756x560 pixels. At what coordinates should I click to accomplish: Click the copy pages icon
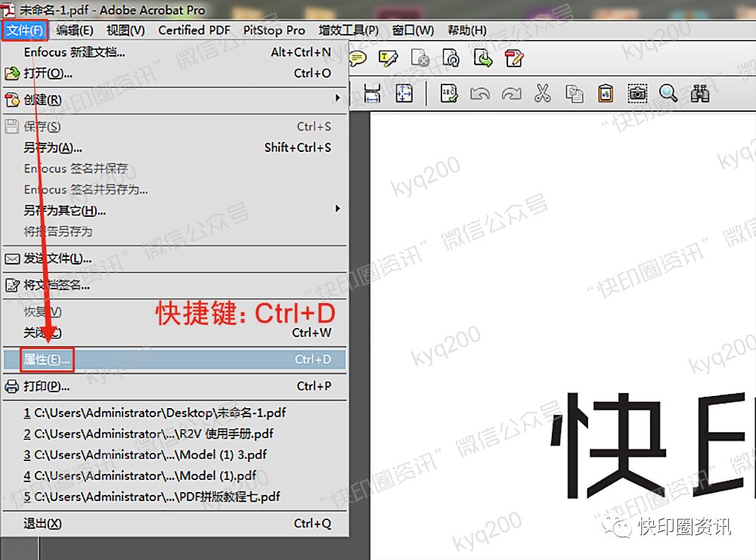tap(574, 94)
